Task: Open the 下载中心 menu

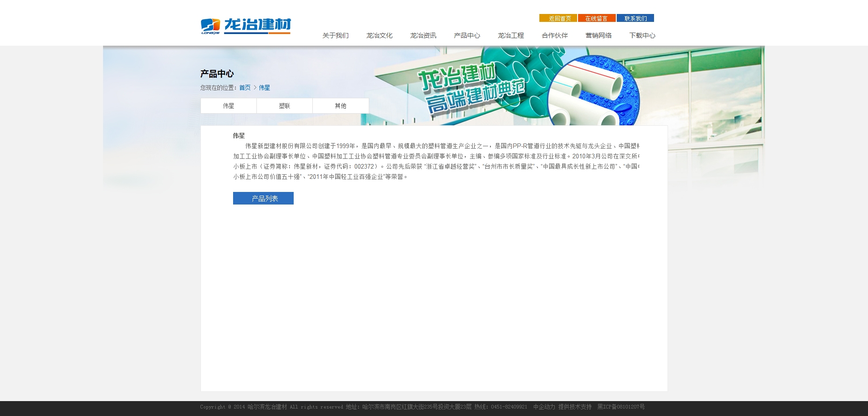Action: [x=642, y=35]
